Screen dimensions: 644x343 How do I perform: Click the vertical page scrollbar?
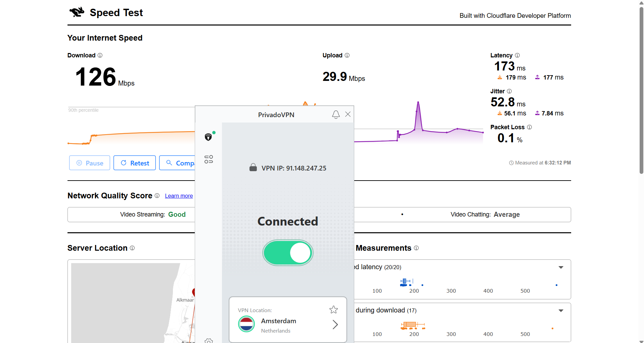click(641, 90)
